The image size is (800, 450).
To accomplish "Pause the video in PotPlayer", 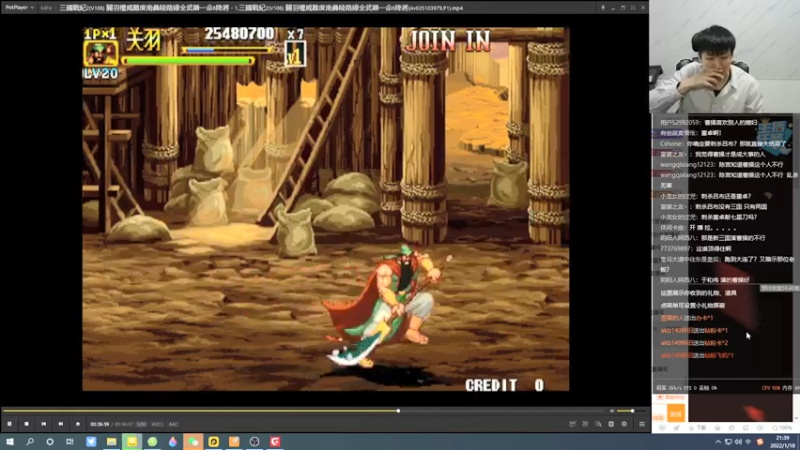I will pyautogui.click(x=9, y=424).
